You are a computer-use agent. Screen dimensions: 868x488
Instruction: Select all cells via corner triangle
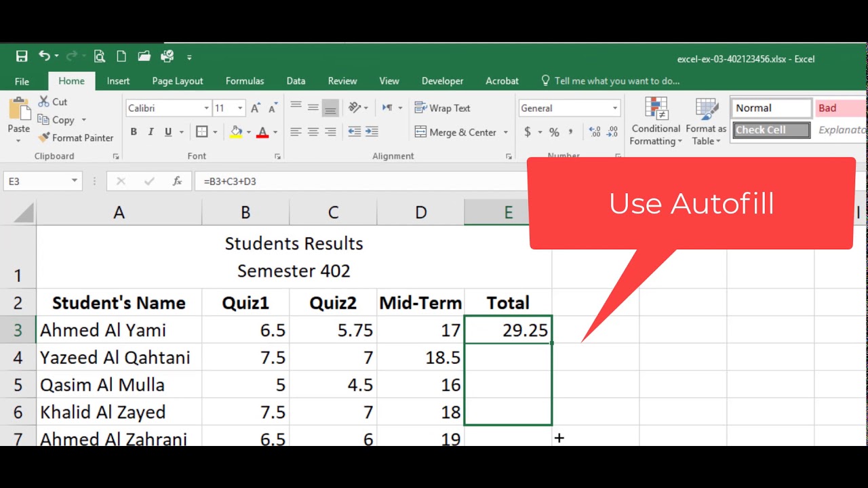click(24, 213)
